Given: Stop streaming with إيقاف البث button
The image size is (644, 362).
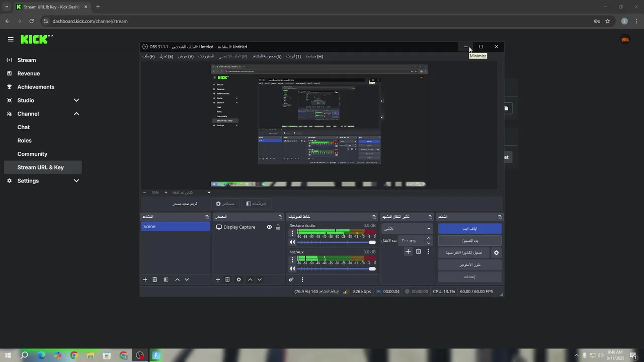Looking at the screenshot, I should (469, 228).
